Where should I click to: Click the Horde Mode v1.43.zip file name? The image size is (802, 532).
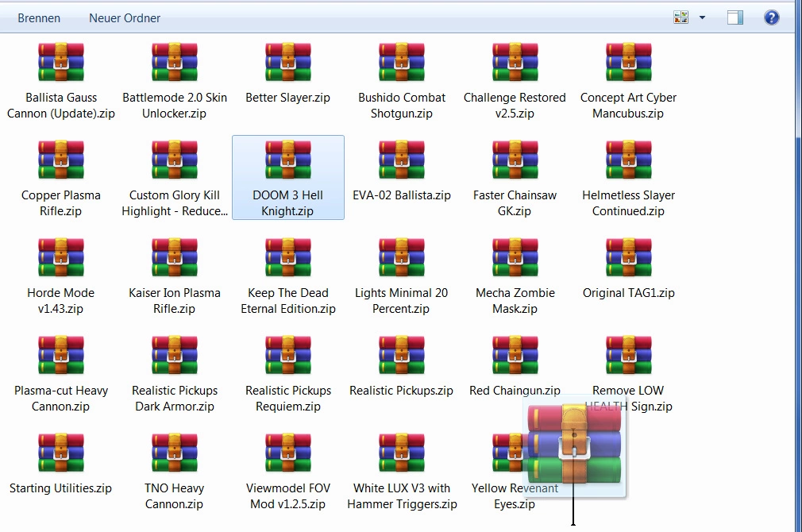[61, 301]
